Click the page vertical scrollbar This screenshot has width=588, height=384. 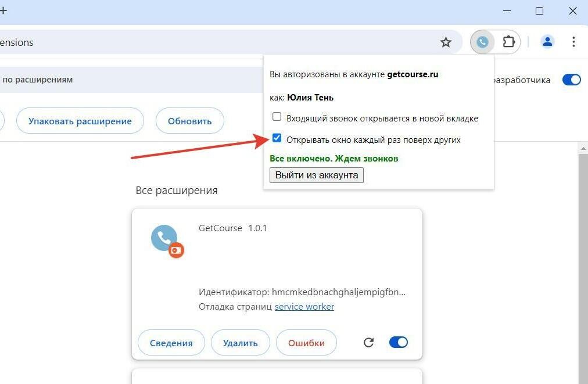coord(583,268)
